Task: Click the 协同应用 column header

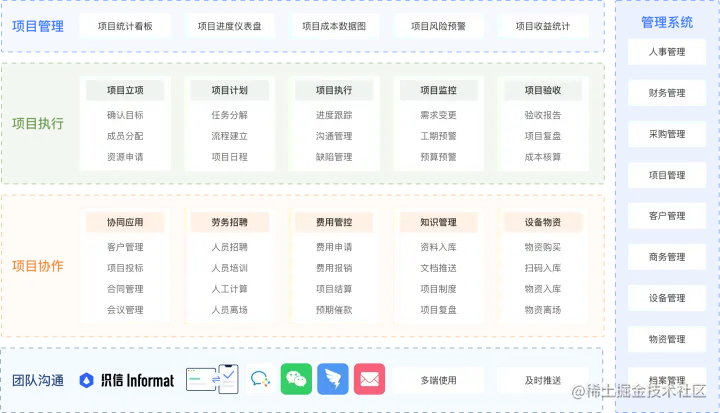Action: click(x=125, y=222)
